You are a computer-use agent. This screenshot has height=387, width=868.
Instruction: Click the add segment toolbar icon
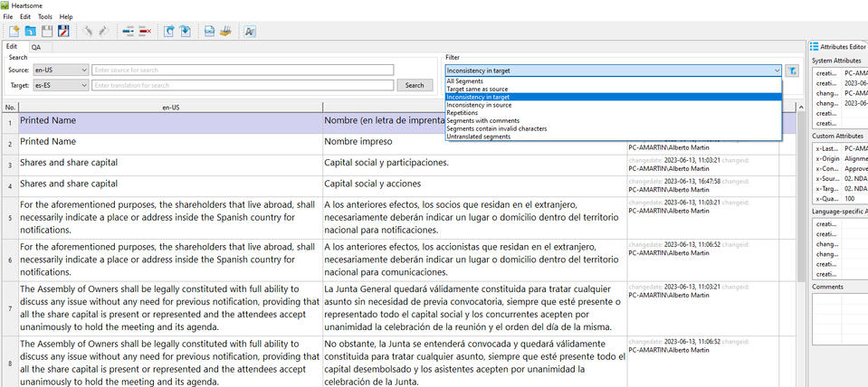(129, 32)
